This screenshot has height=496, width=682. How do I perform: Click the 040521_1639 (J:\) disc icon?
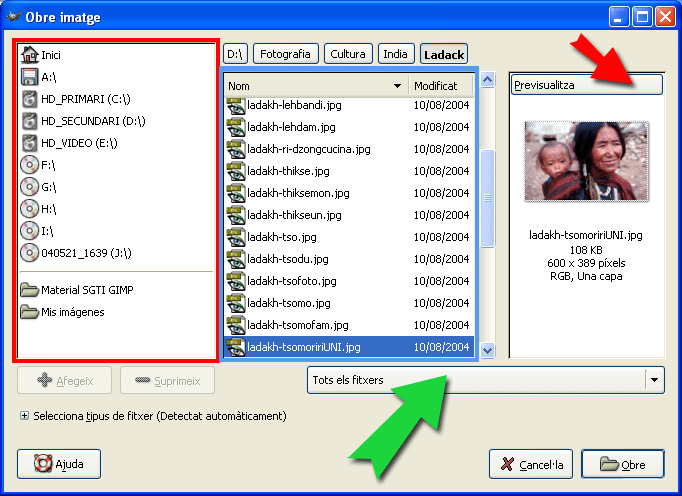(x=30, y=253)
